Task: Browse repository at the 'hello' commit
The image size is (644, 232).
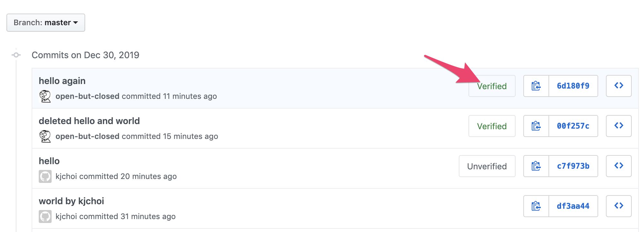Action: (619, 166)
